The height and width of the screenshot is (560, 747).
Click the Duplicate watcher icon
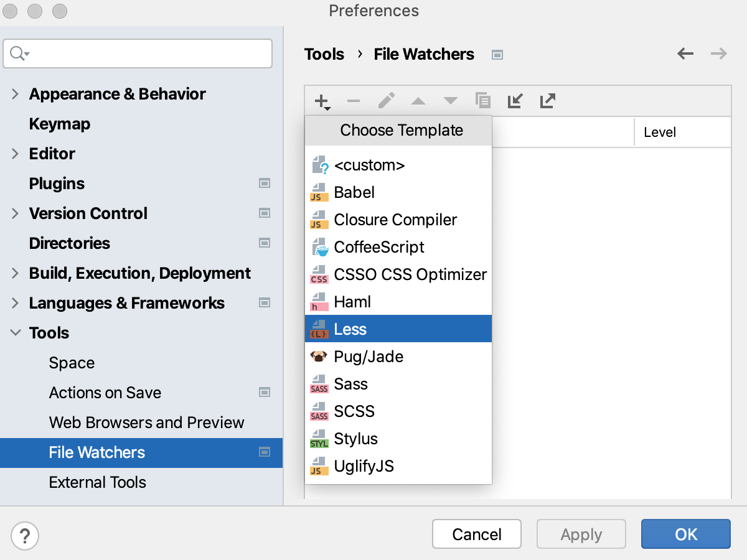click(x=483, y=100)
